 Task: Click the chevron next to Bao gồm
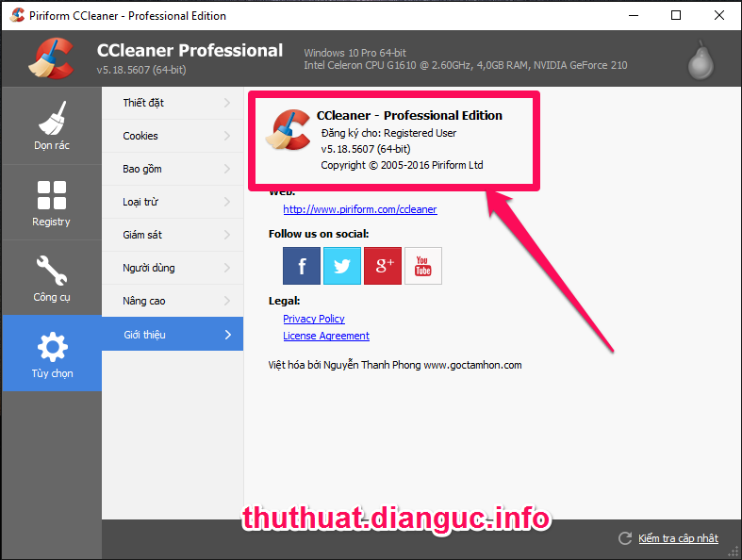(x=227, y=169)
